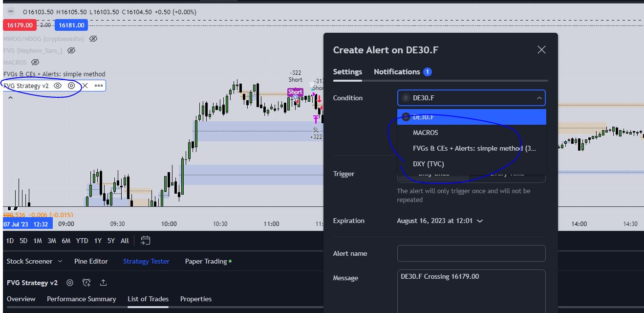Open the Properties tab

(196, 299)
